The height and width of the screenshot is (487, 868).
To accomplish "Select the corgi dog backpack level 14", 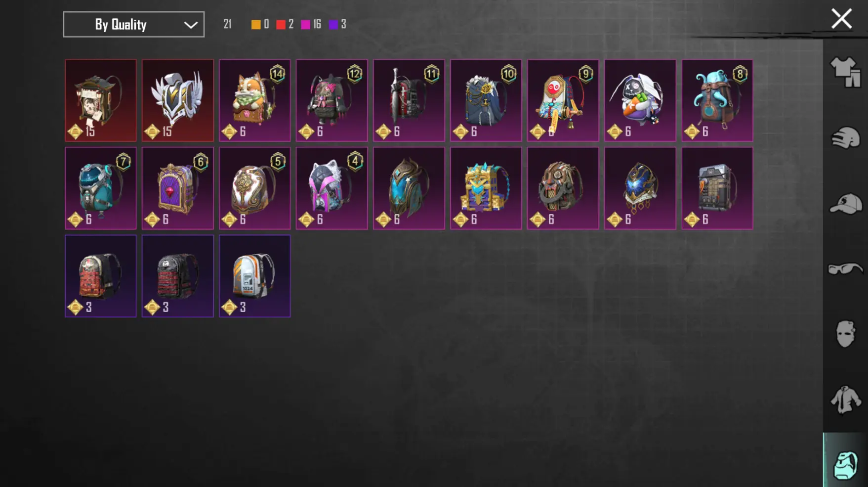I will coord(255,100).
